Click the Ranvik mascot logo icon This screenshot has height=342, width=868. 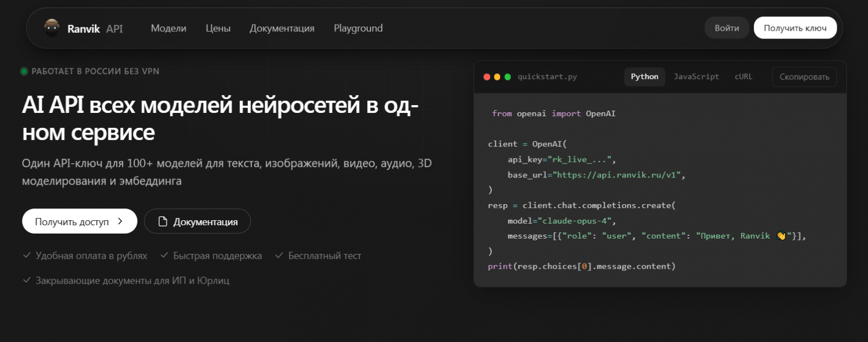click(x=52, y=28)
